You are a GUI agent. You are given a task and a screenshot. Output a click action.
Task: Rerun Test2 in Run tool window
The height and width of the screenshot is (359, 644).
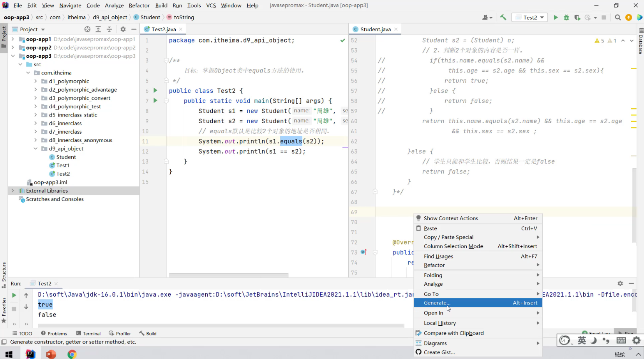tap(14, 295)
